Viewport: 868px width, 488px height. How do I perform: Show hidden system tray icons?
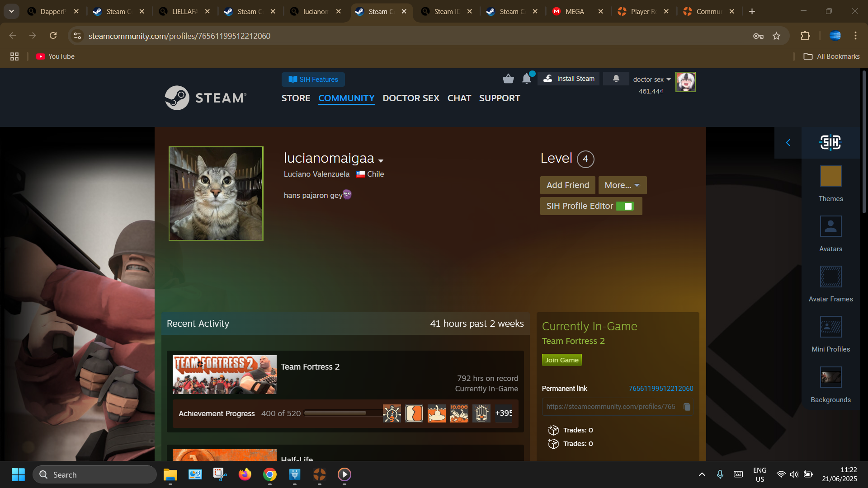[702, 474]
